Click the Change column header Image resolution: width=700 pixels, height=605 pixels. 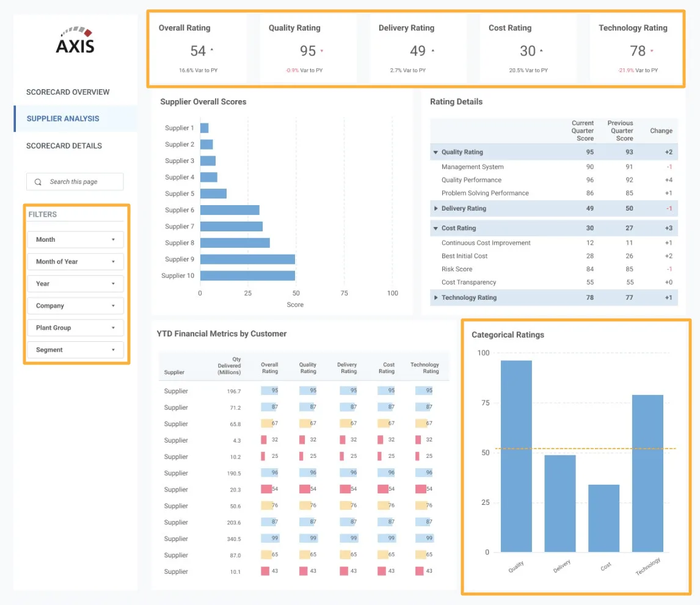pyautogui.click(x=661, y=131)
